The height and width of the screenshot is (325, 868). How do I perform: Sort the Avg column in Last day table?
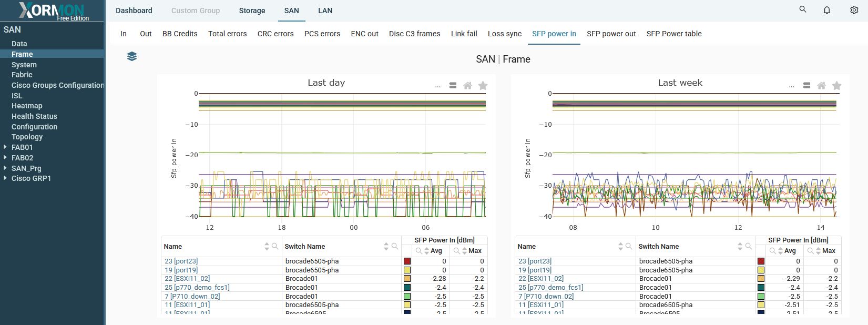(426, 251)
